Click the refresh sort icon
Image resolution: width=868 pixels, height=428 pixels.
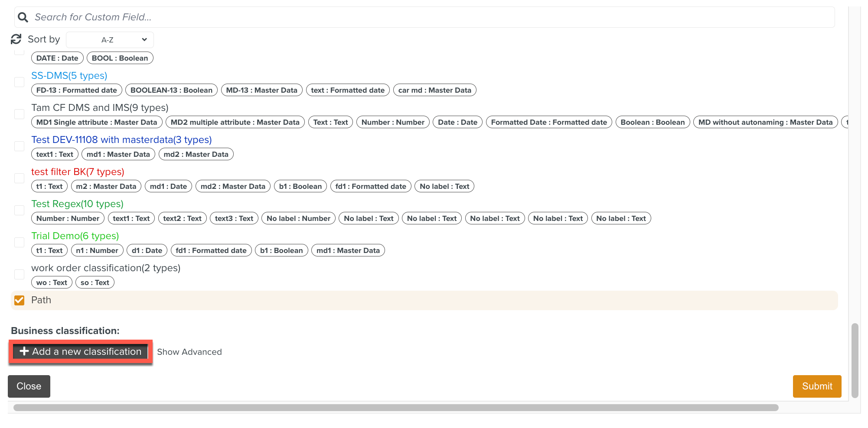pos(16,39)
